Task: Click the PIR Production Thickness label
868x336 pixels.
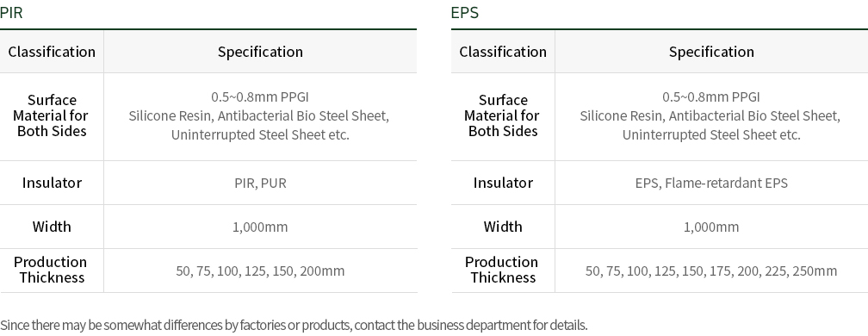Action: (51, 270)
